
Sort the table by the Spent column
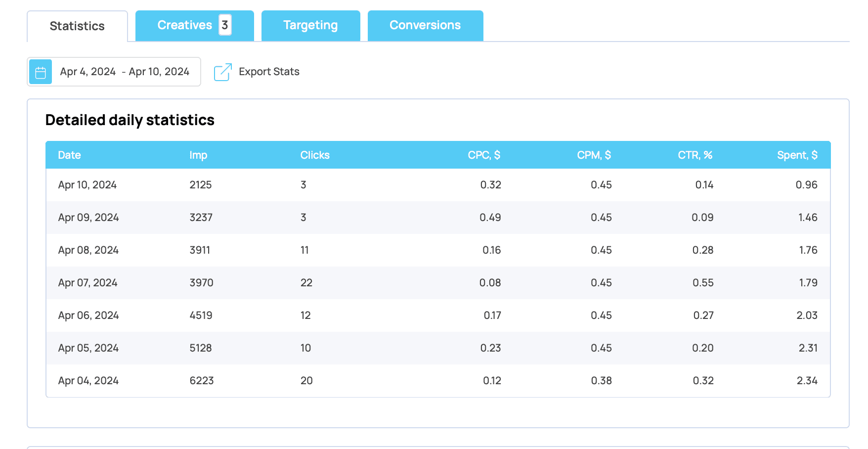(x=797, y=155)
